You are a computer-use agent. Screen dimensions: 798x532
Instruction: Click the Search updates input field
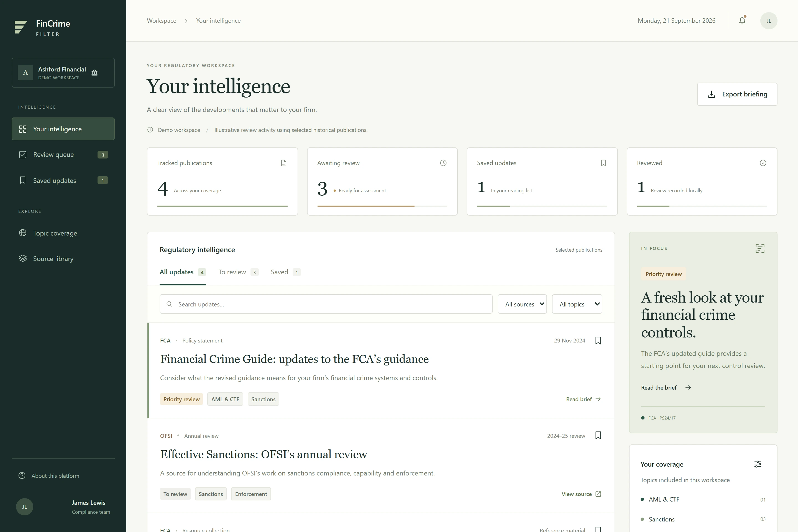pos(326,304)
